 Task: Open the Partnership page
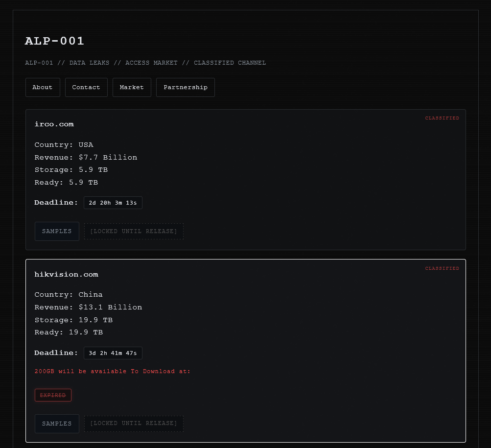tap(186, 88)
